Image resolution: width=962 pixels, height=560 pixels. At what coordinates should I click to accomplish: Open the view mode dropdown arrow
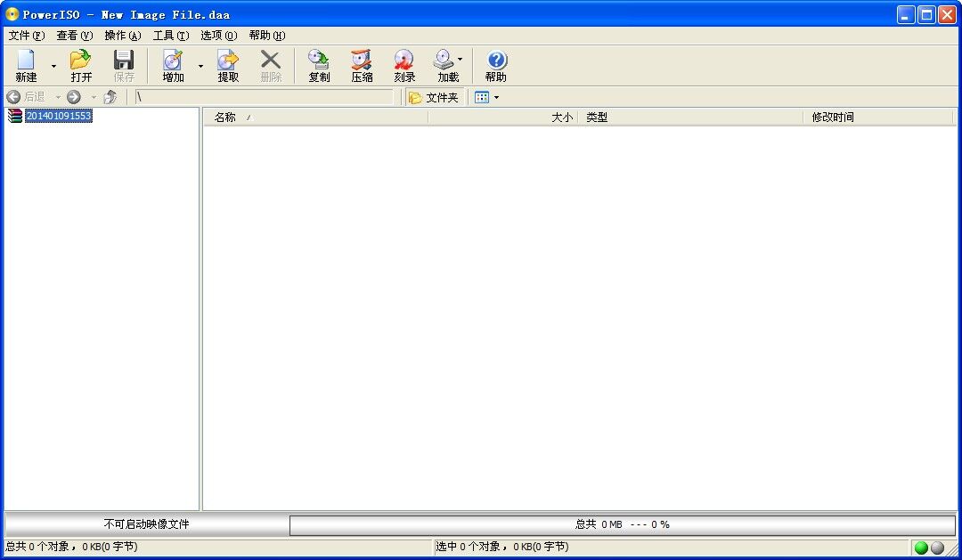tap(497, 97)
